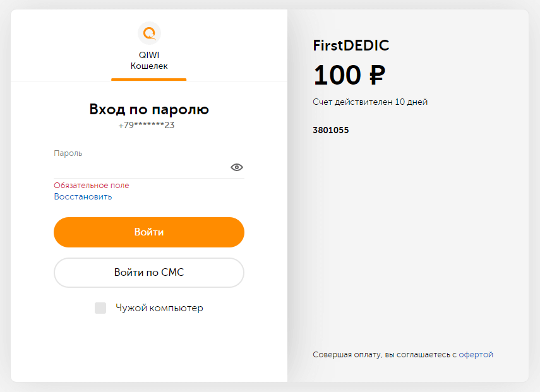Focus the Пароль password input field
Viewport: 540px width, 392px height.
pyautogui.click(x=141, y=168)
